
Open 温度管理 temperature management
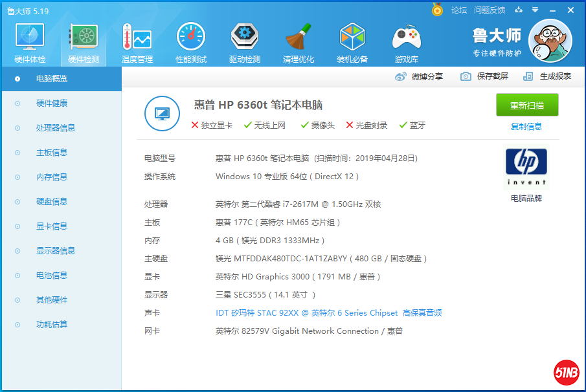(x=137, y=42)
